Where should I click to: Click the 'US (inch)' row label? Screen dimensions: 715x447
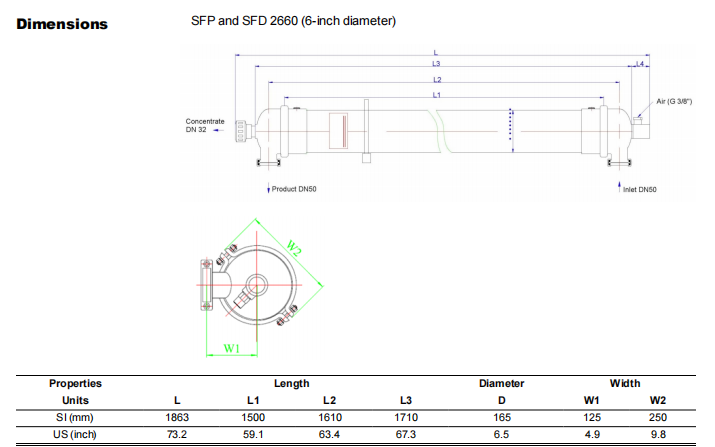click(75, 434)
